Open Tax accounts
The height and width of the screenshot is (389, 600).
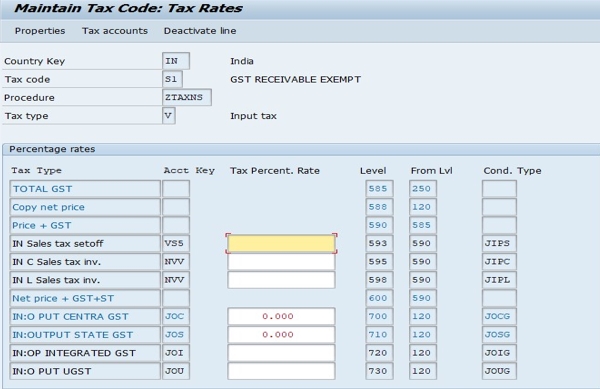[115, 31]
